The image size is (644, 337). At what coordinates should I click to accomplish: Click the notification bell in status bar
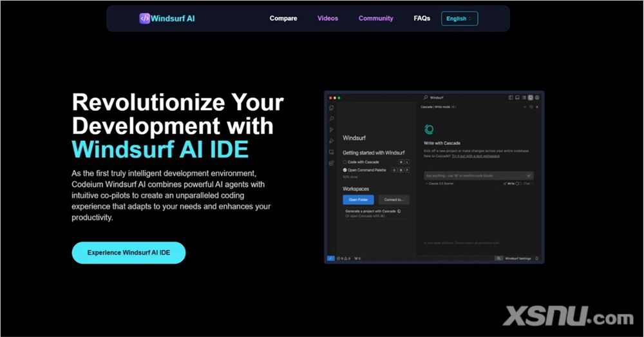(x=537, y=258)
